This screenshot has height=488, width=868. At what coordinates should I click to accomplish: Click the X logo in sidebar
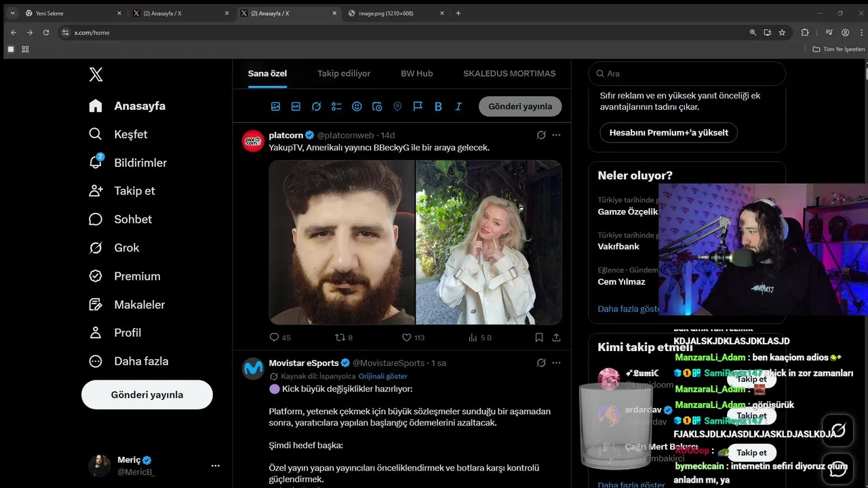96,75
